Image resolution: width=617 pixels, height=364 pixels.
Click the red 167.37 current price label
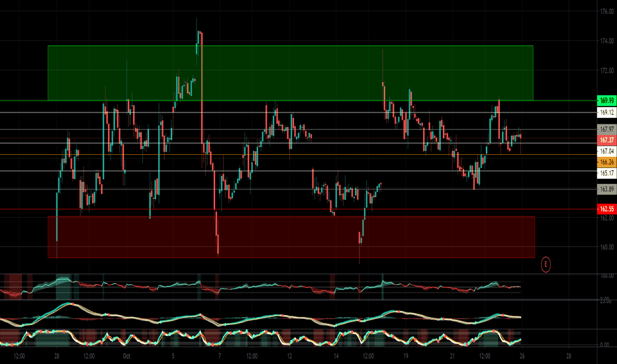[x=607, y=140]
